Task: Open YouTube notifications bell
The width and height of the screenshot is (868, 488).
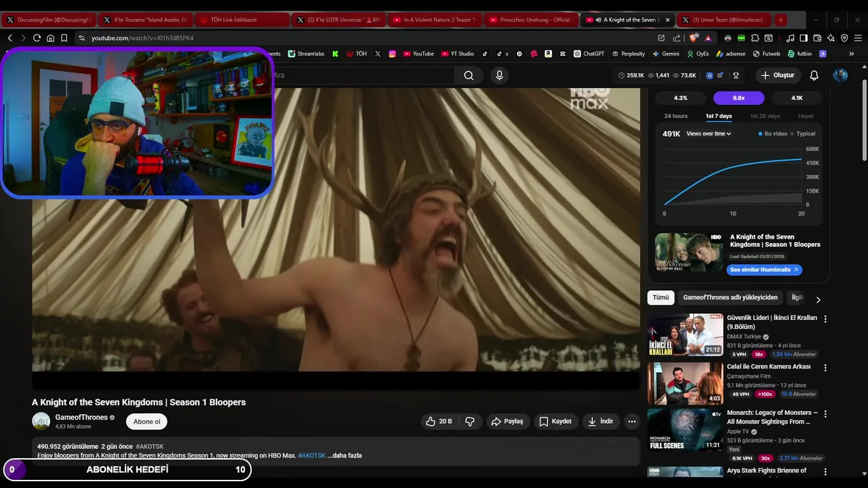Action: [814, 75]
